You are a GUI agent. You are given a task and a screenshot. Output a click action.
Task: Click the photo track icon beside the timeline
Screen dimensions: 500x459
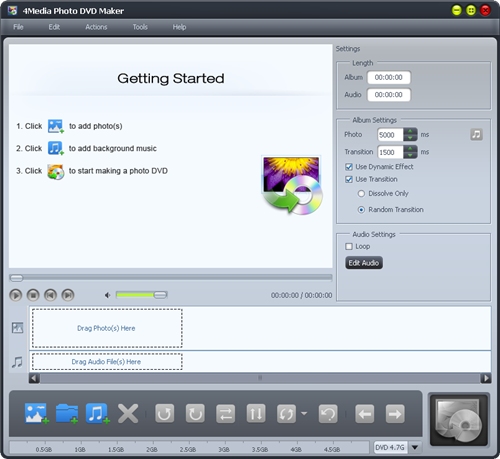tap(17, 328)
